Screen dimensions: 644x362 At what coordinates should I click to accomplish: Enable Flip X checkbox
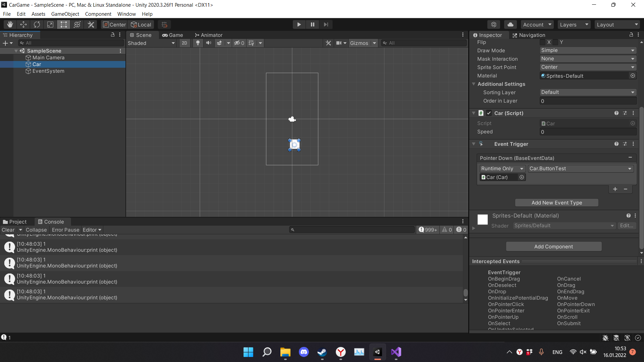pyautogui.click(x=542, y=42)
